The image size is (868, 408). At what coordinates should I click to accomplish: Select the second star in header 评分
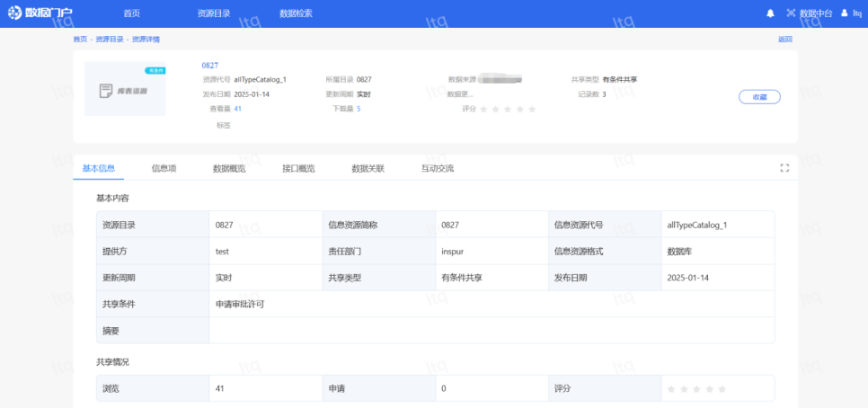coord(495,109)
